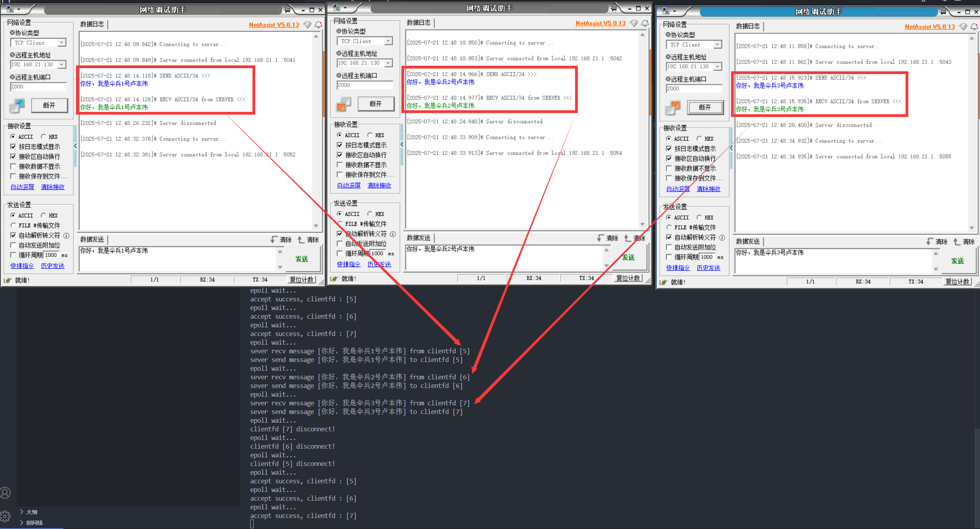
Task: Enable the 接收数据不显示 checkbox in first window
Action: (13, 166)
